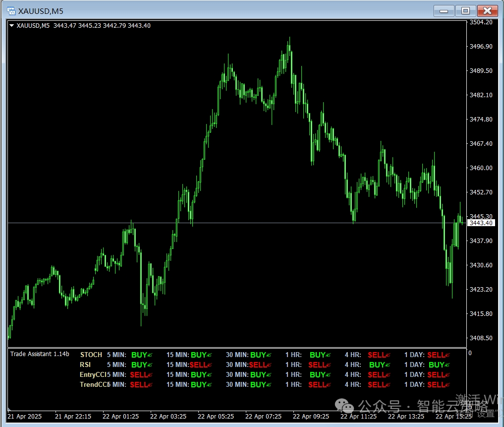Click the EntryCCI 4 HR SELL signal
This screenshot has height=427, width=504.
379,374
